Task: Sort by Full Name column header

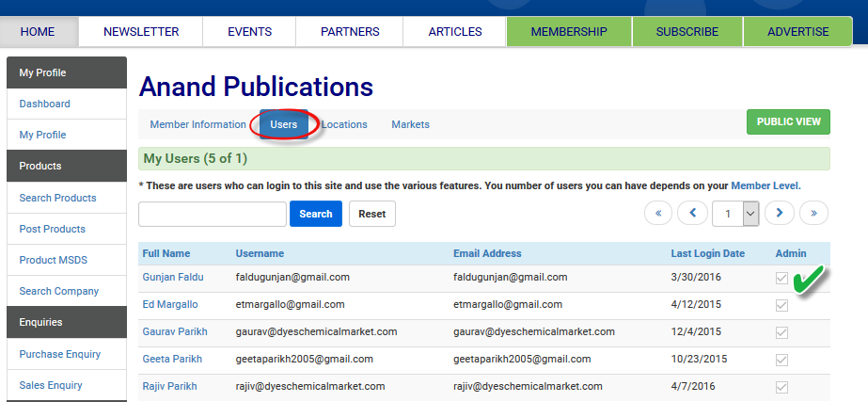Action: 166,253
